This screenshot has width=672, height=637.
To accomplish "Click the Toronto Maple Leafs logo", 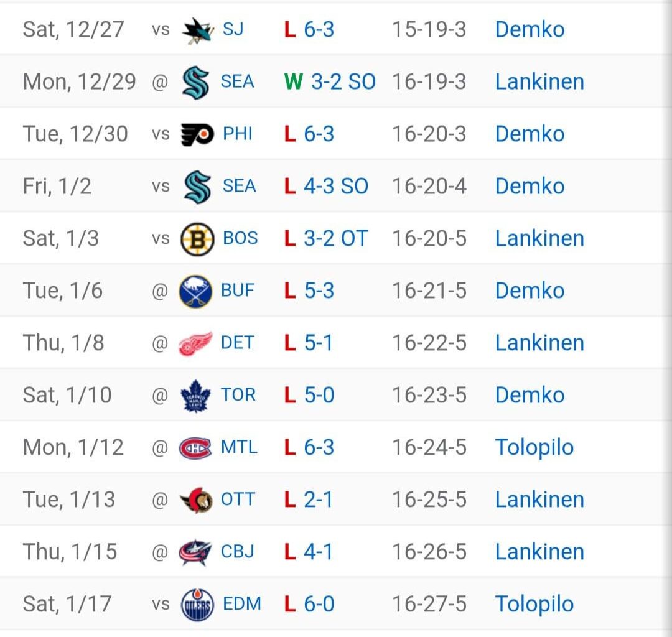I will (x=196, y=396).
